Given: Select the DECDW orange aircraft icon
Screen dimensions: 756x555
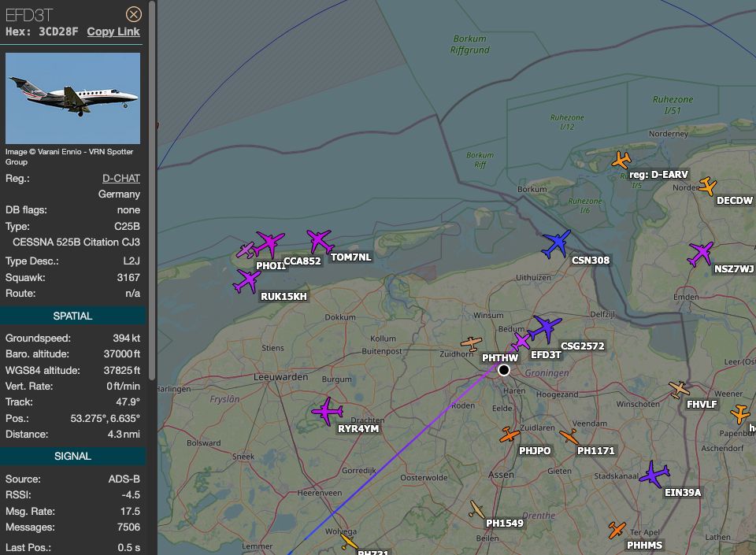Looking at the screenshot, I should pyautogui.click(x=707, y=186).
